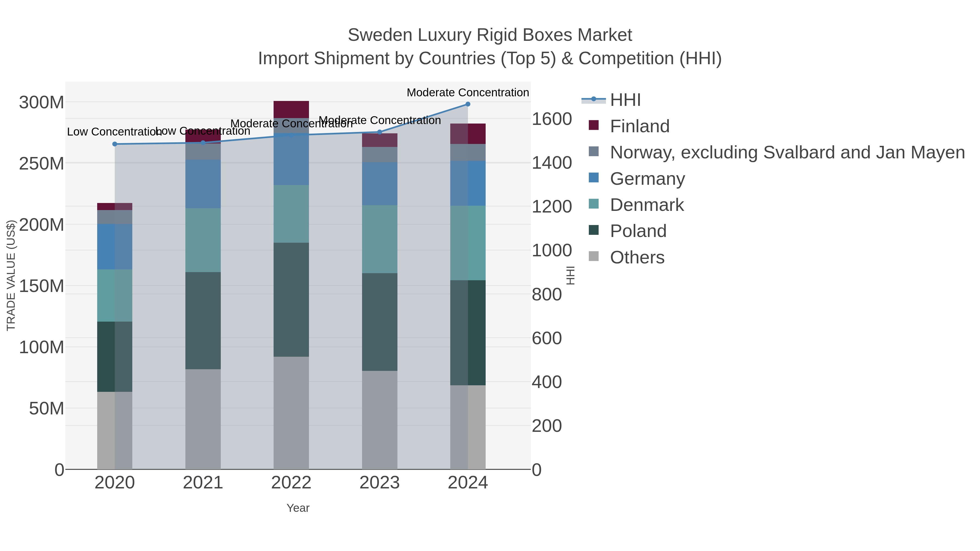This screenshot has width=980, height=551.
Task: Click the 300M y-axis tick label
Action: [x=41, y=102]
